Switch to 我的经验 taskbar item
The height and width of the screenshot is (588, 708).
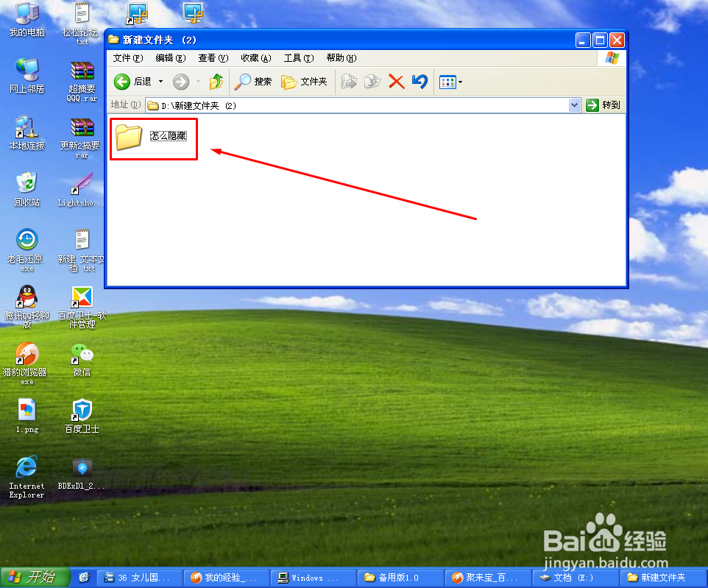pyautogui.click(x=226, y=578)
